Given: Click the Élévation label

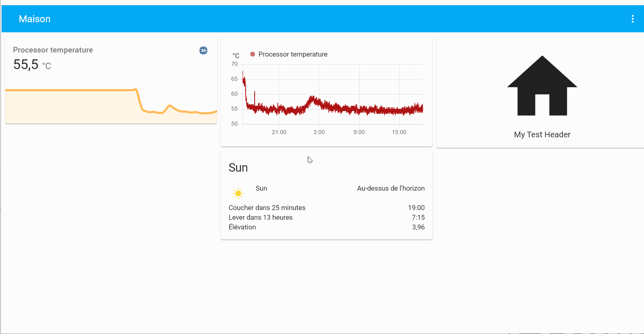Looking at the screenshot, I should pos(242,227).
